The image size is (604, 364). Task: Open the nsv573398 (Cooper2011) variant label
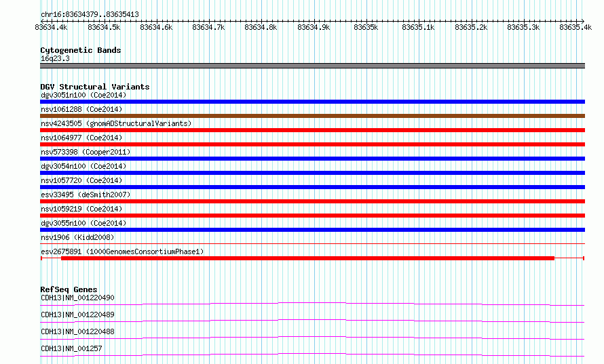pyautogui.click(x=86, y=152)
